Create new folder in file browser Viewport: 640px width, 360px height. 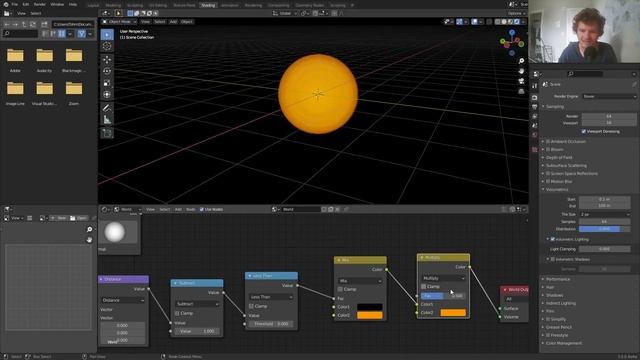click(x=44, y=24)
